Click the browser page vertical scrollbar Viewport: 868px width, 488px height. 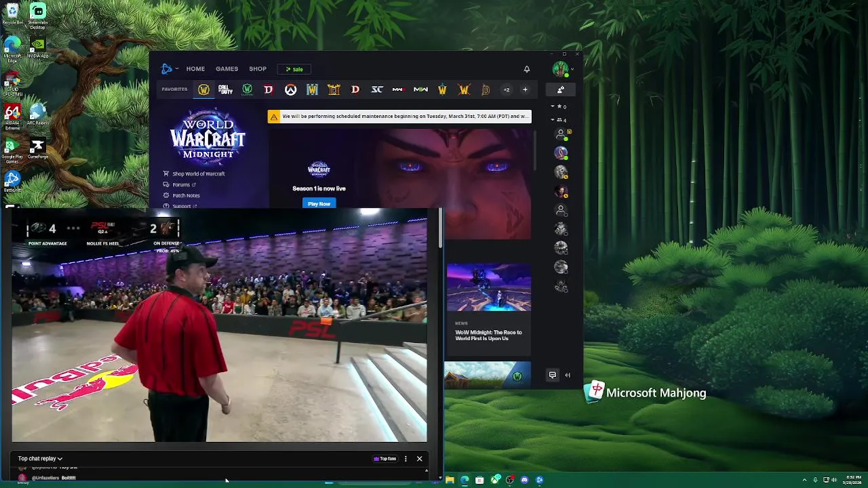[440, 228]
